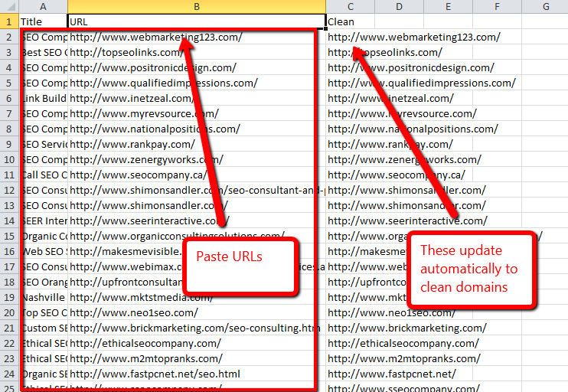The image size is (568, 392).
Task: Click cell B8 nationalpositions.com URL
Action: [197, 129]
